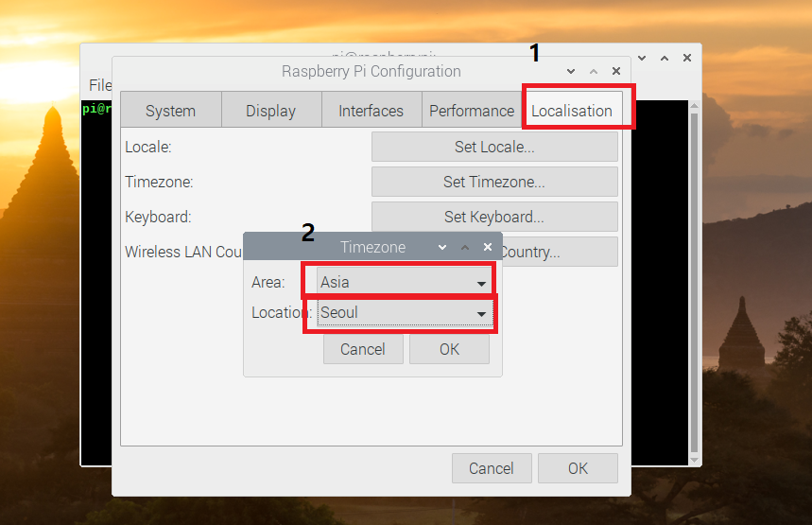
Task: Maximize the Timezone dialog
Action: (x=465, y=247)
